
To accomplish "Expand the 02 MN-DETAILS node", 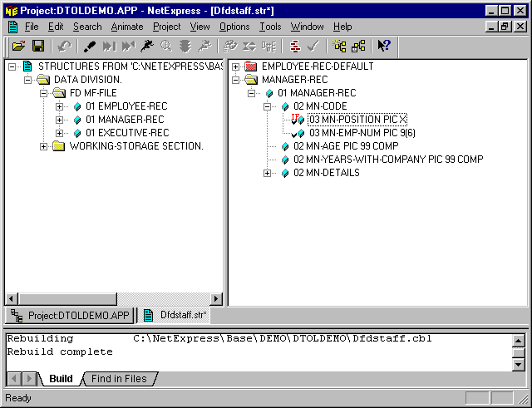I will [268, 173].
